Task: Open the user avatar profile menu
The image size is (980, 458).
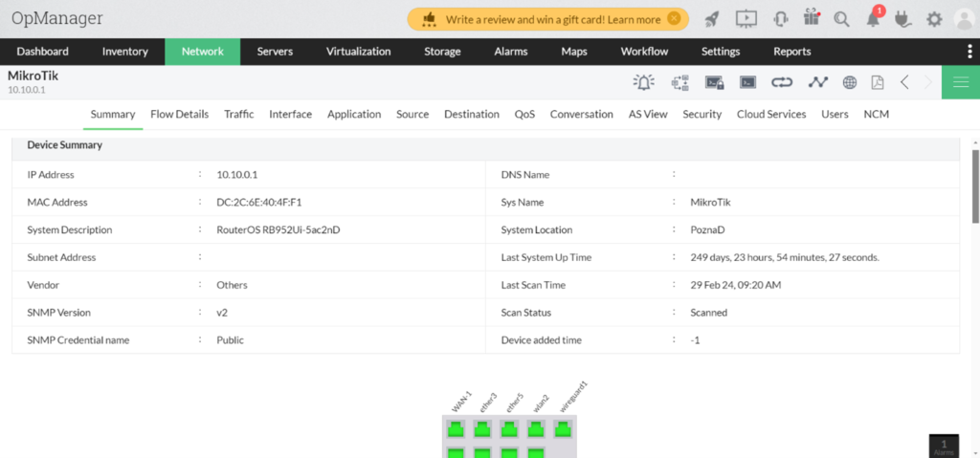Action: pyautogui.click(x=964, y=19)
